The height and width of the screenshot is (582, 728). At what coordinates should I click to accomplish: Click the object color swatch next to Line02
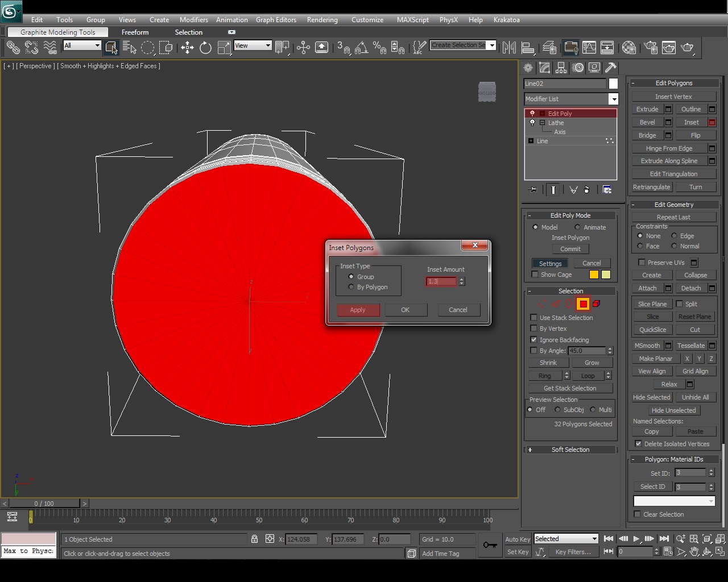point(612,84)
